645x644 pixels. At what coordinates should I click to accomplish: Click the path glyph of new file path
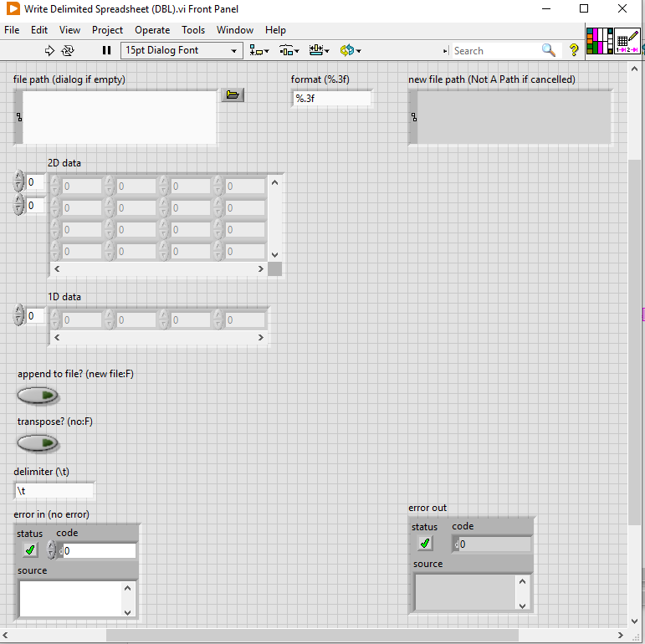414,117
